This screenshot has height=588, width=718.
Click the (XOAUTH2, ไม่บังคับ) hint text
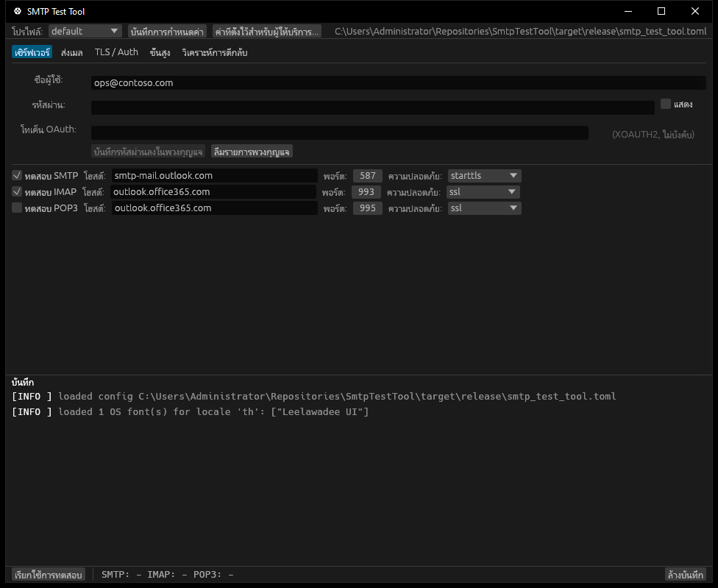click(653, 134)
